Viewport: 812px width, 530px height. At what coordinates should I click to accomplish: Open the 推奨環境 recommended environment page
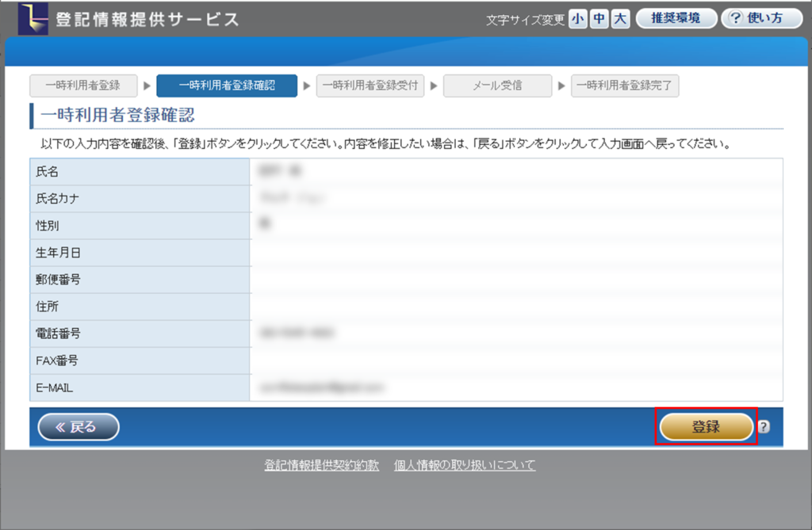(x=676, y=18)
